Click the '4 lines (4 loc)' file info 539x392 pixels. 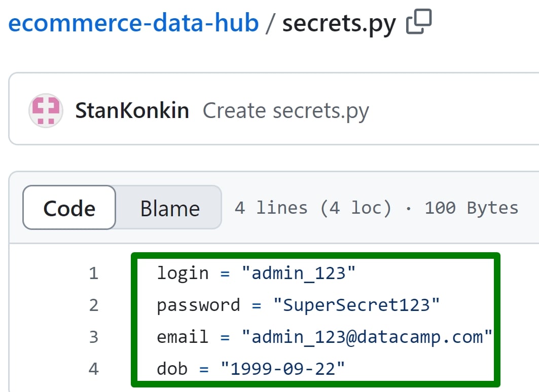click(313, 208)
